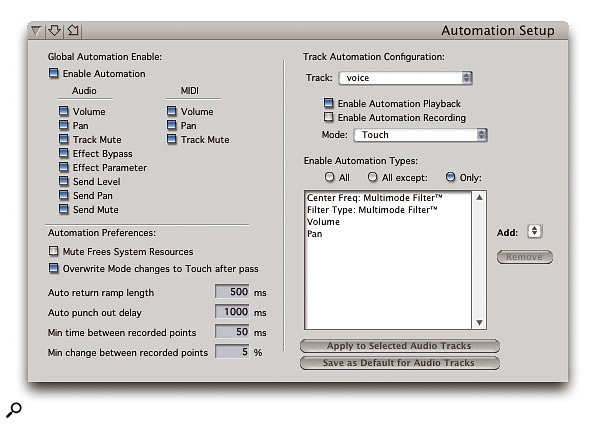Image resolution: width=602 pixels, height=424 pixels.
Task: Click the triangle mini-menu icon in title bar
Action: [x=36, y=31]
